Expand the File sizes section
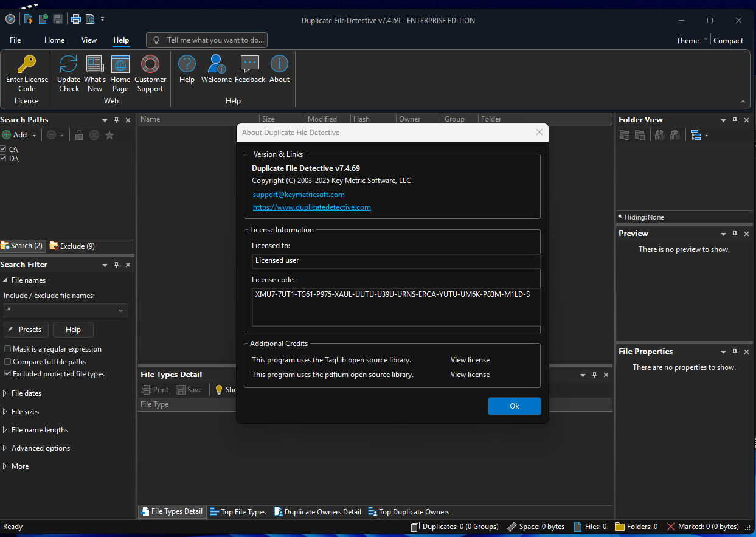The width and height of the screenshot is (756, 537). [5, 412]
